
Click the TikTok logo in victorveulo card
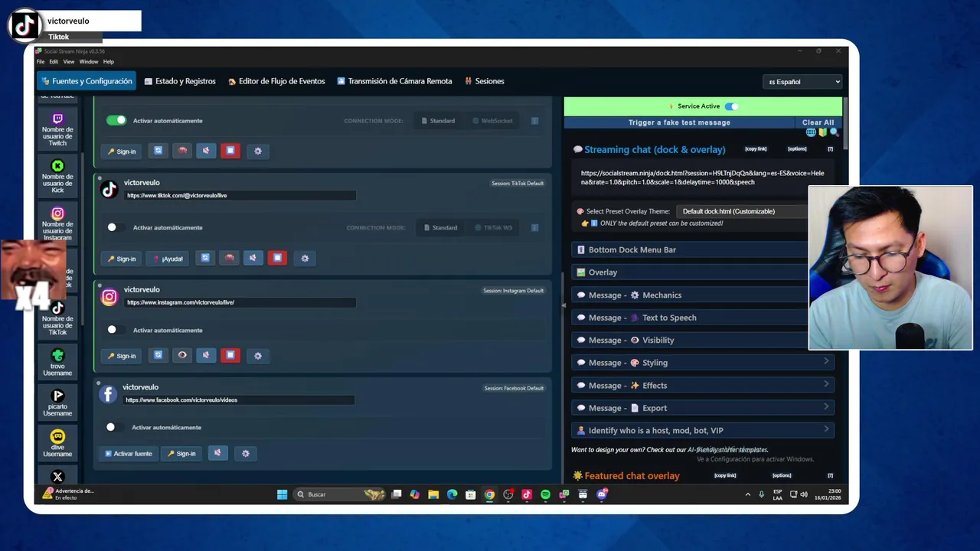(x=109, y=189)
